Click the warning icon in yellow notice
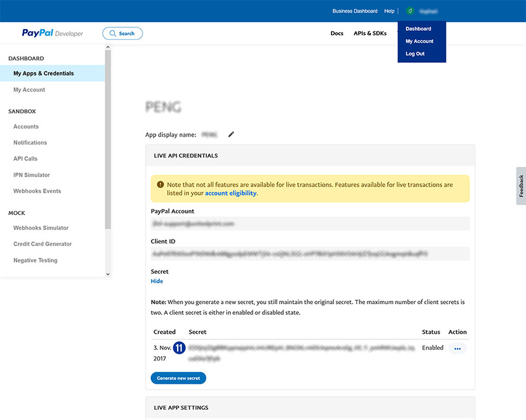The width and height of the screenshot is (526, 420). tap(160, 185)
